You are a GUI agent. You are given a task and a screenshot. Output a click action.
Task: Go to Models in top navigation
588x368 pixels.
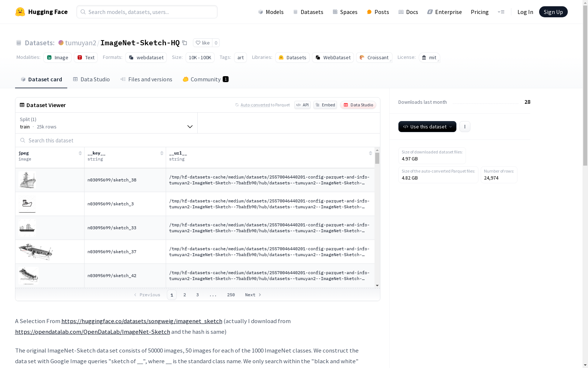[x=271, y=12]
